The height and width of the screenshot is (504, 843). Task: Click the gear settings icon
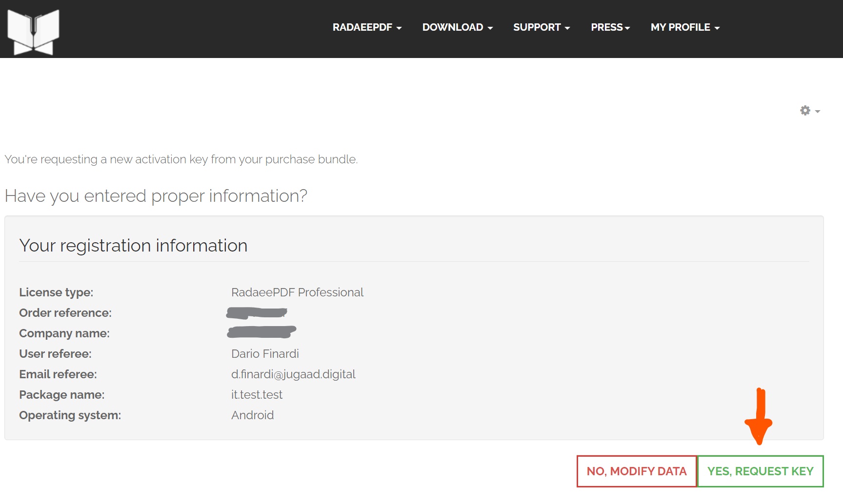[x=805, y=111]
